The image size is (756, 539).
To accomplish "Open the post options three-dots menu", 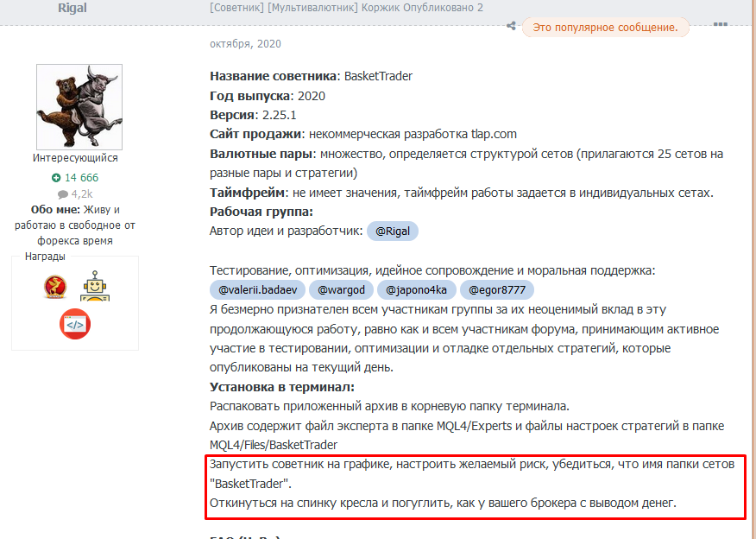I will point(721,24).
